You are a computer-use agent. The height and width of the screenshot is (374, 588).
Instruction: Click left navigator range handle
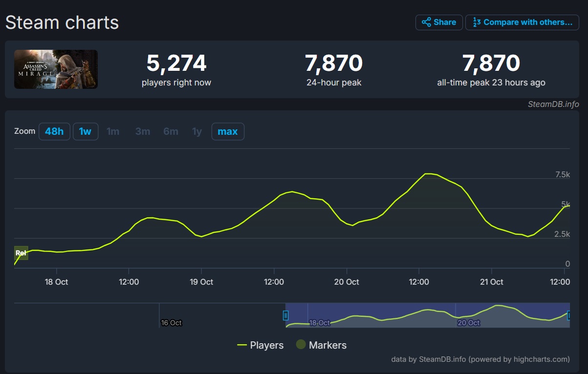286,315
